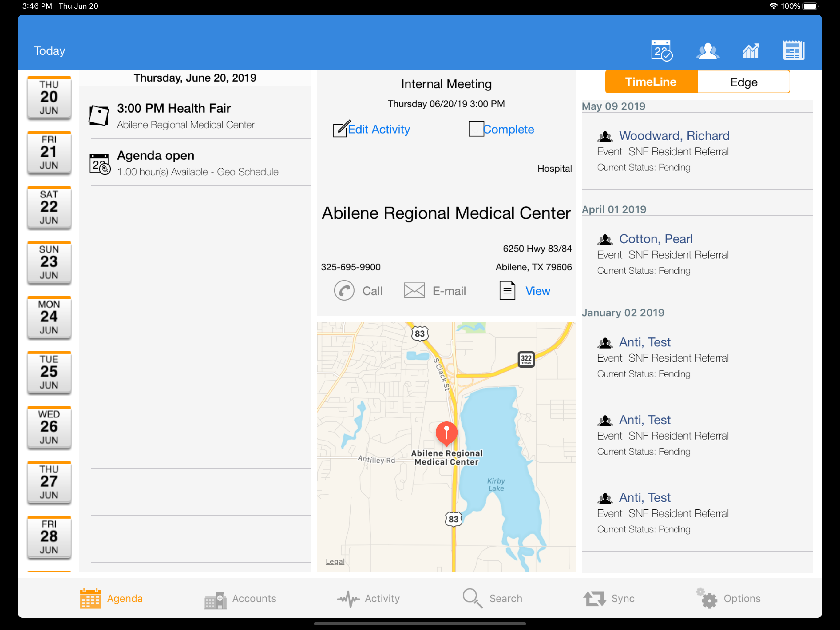Check the Complete checkbox
This screenshot has height=630, width=840.
(x=476, y=129)
